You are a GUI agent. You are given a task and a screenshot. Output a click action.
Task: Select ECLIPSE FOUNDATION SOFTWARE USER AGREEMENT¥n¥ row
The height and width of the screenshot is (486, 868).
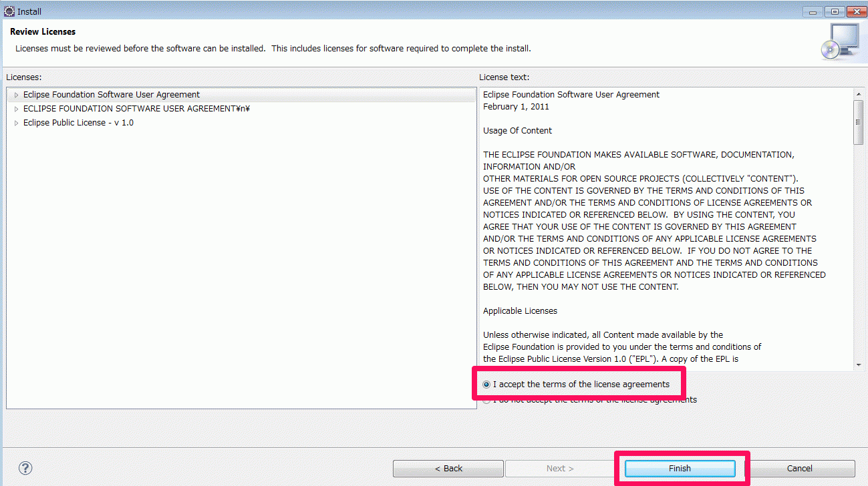pyautogui.click(x=241, y=109)
